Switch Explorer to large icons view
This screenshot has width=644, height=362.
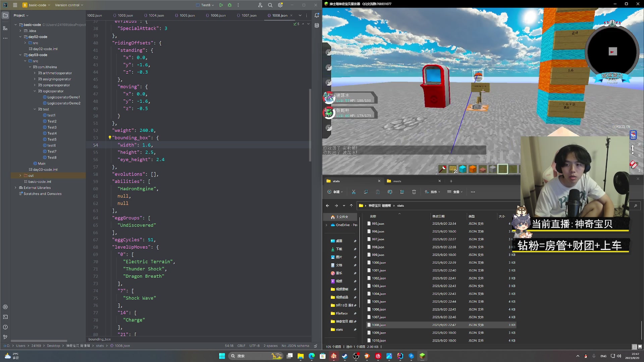(x=640, y=347)
